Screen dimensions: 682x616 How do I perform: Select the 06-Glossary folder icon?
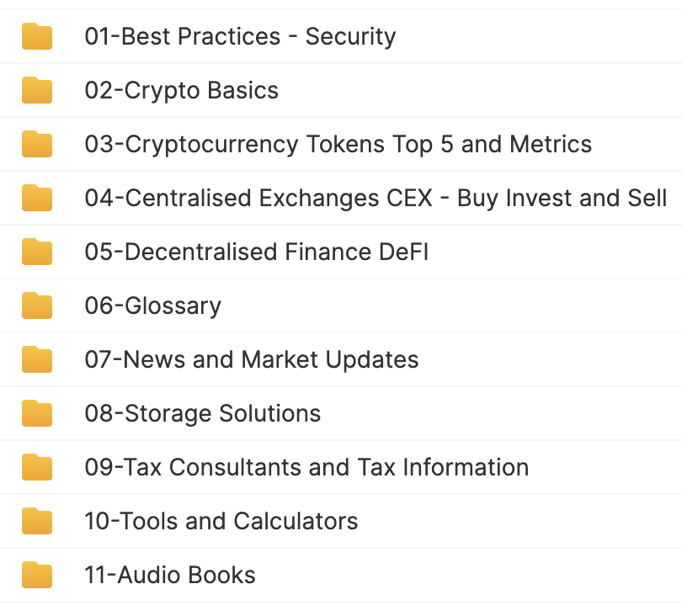[37, 306]
